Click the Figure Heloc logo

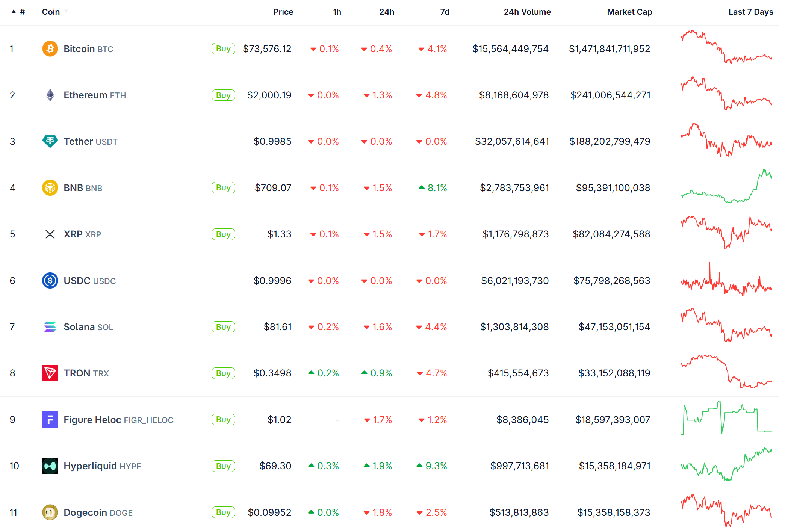click(x=50, y=420)
